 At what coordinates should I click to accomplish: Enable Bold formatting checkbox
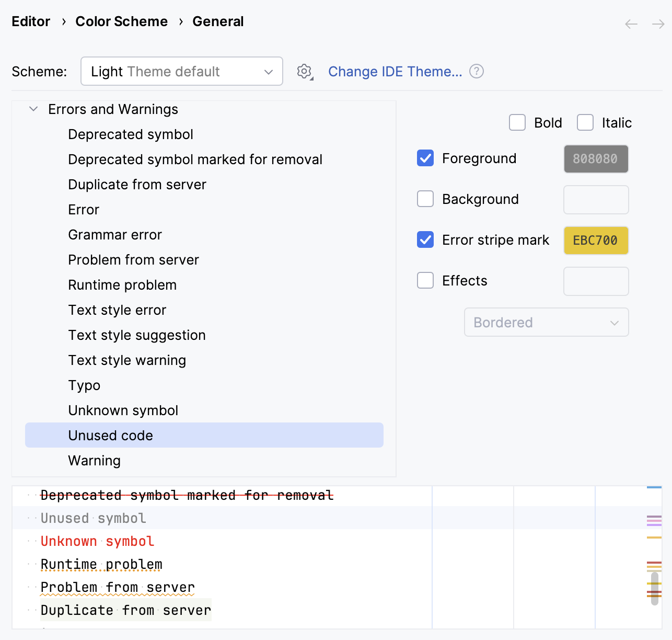[x=517, y=122]
